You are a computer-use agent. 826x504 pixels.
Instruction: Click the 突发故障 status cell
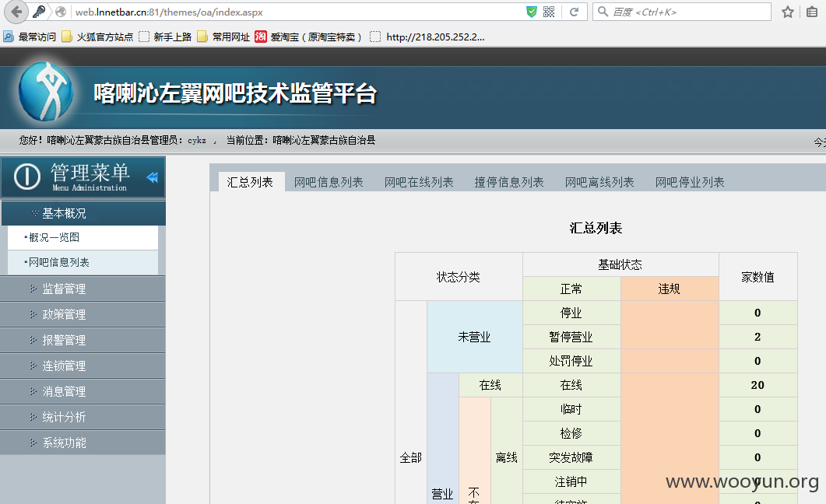(x=571, y=457)
